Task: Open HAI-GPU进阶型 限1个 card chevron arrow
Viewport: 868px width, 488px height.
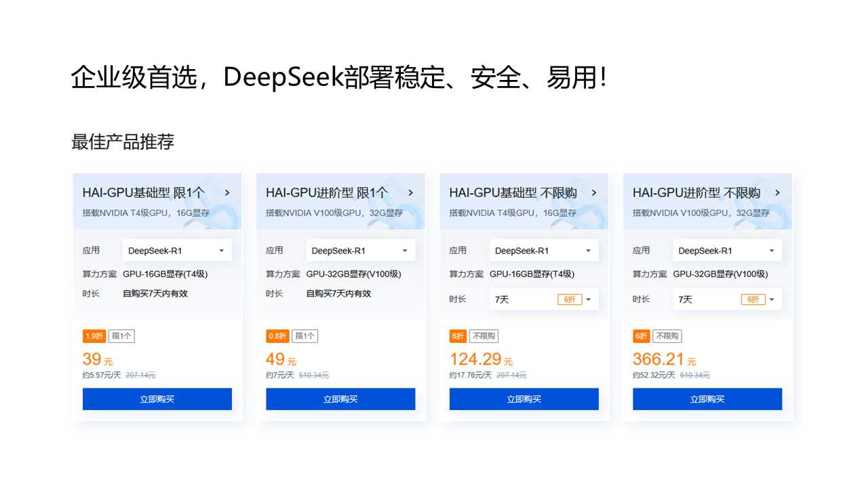Action: (x=410, y=192)
